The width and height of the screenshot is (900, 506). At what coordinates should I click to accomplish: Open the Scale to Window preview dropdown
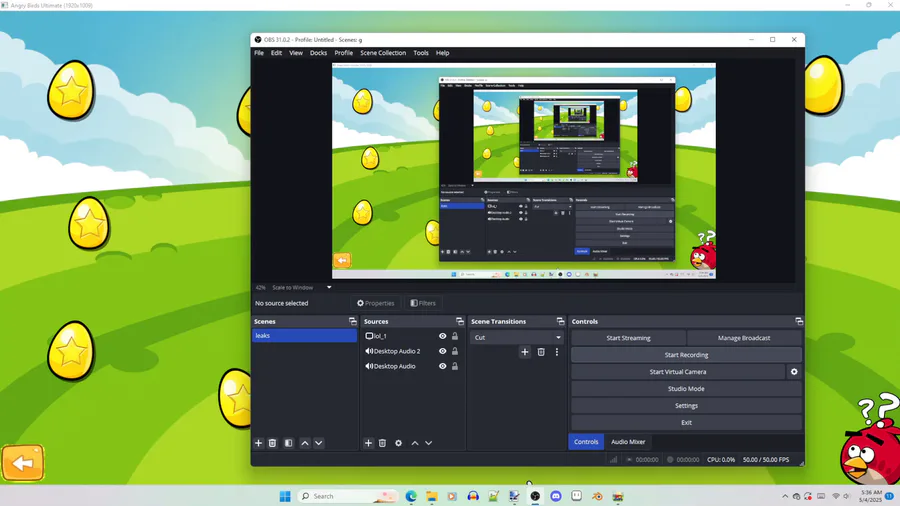point(302,287)
